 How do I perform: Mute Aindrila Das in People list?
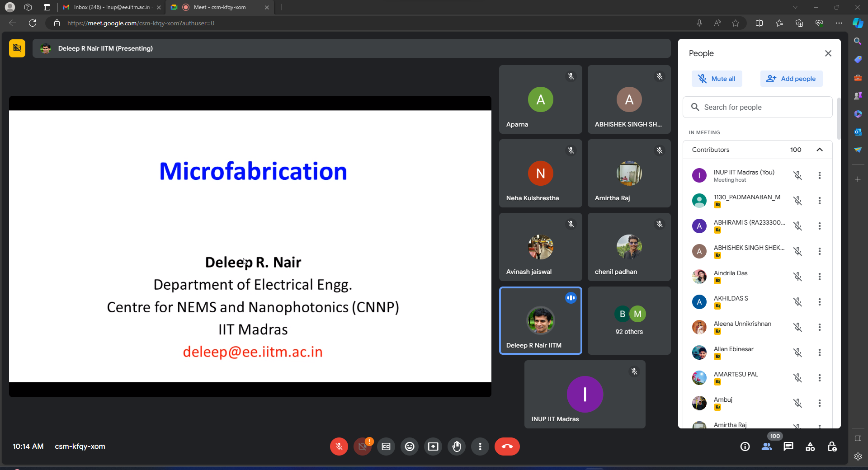[798, 277]
